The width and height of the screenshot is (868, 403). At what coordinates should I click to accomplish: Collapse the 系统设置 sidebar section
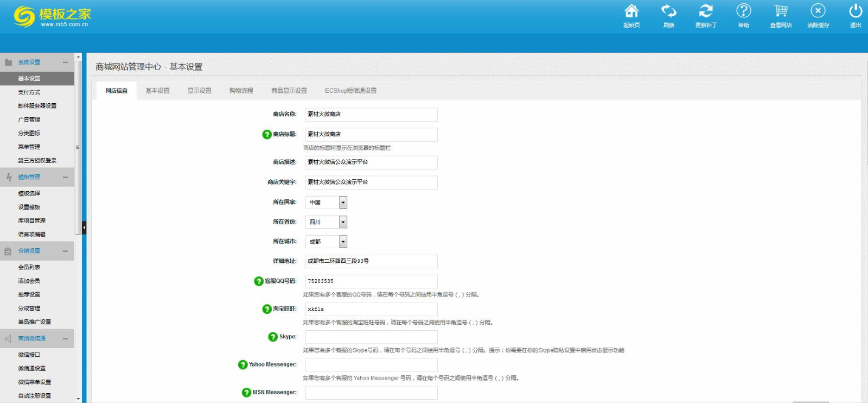pyautogui.click(x=65, y=62)
